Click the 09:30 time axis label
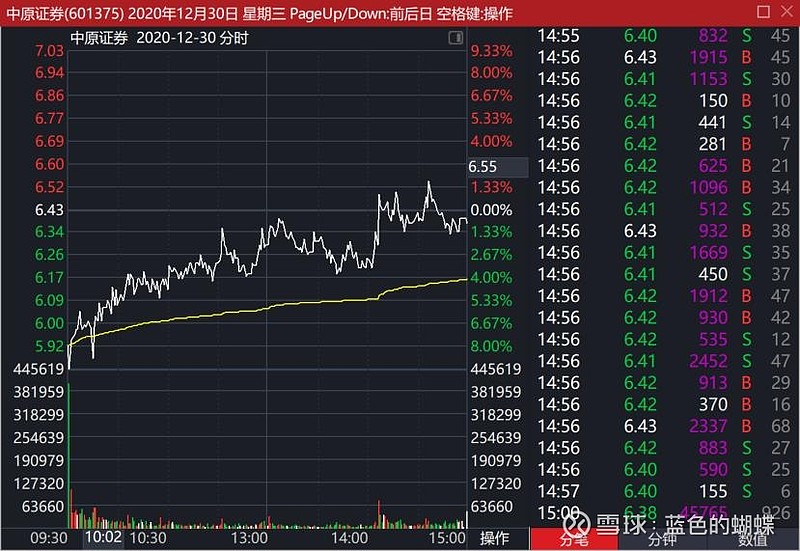Viewport: 800px width, 551px height. tap(48, 538)
